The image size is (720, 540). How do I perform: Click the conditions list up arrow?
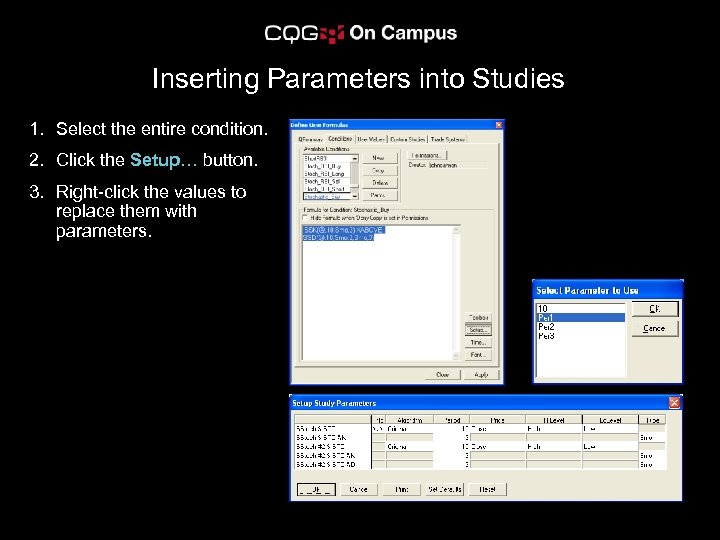(354, 158)
